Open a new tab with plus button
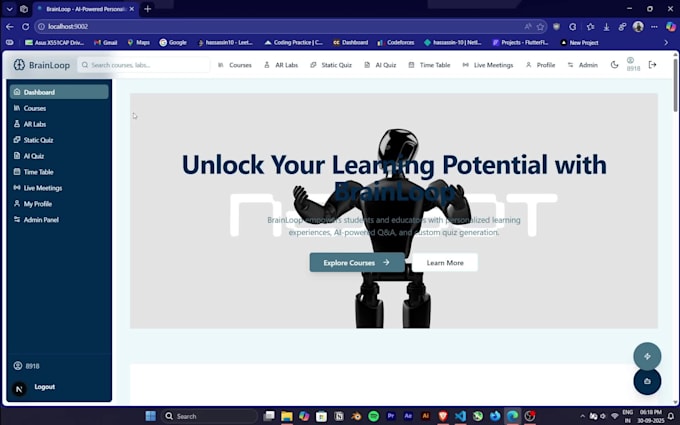The height and width of the screenshot is (425, 680). [x=147, y=9]
